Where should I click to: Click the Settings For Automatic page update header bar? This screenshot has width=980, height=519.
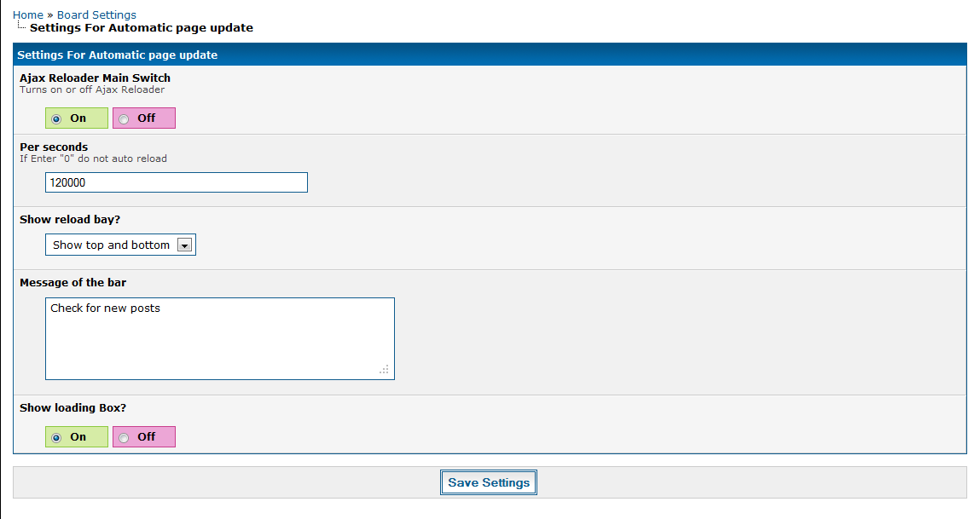490,55
